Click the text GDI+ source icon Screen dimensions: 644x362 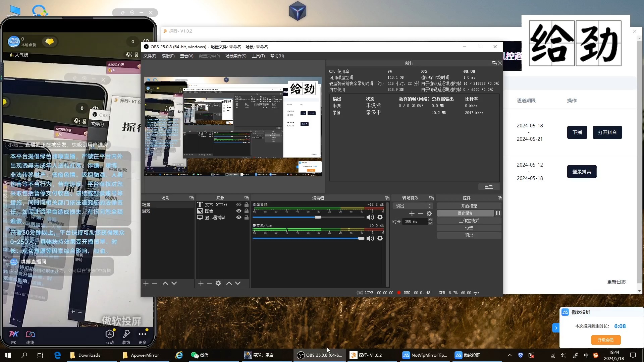click(x=200, y=204)
